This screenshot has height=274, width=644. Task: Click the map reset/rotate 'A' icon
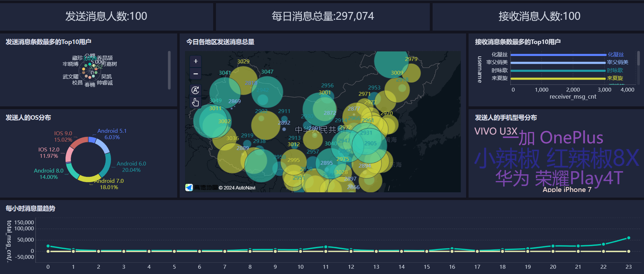[196, 90]
